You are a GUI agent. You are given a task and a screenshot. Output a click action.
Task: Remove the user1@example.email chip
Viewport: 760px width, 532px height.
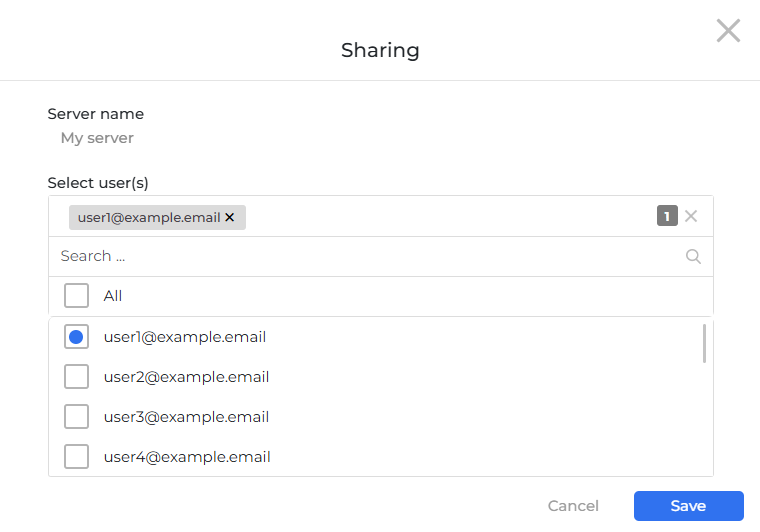coord(230,217)
